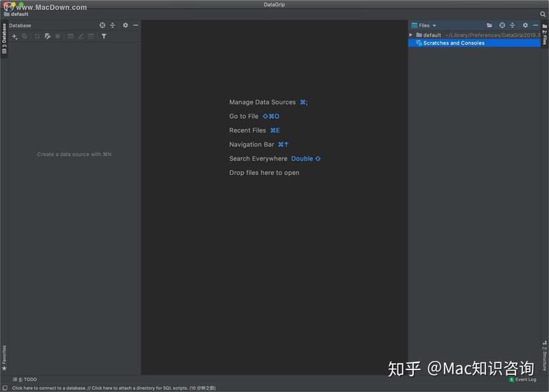
Task: Select Scratches and Consoles item
Action: (x=474, y=43)
